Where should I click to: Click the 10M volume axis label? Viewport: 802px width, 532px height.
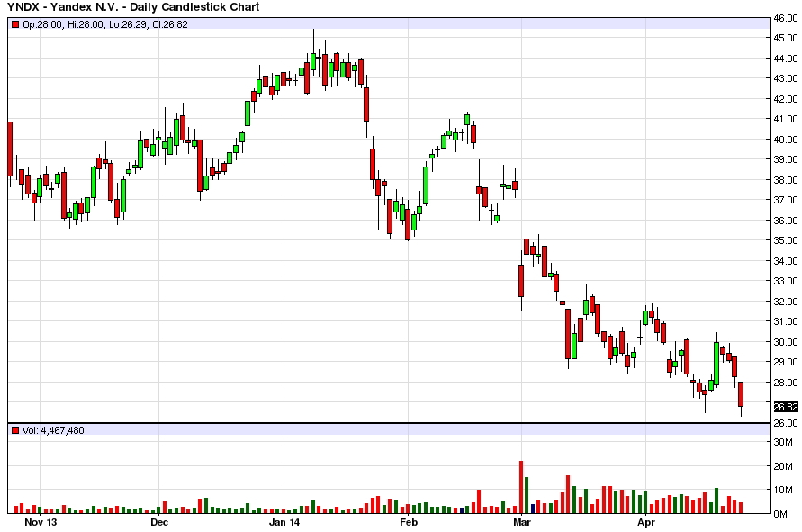coord(783,490)
